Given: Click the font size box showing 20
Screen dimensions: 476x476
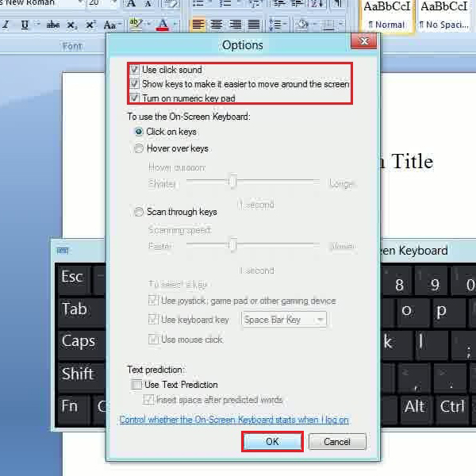Looking at the screenshot, I should click(98, 3).
